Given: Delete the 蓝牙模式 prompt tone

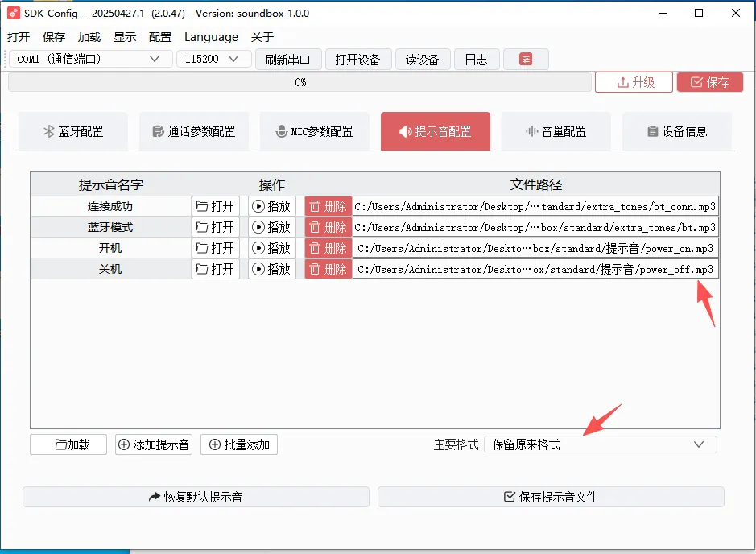Looking at the screenshot, I should (328, 227).
